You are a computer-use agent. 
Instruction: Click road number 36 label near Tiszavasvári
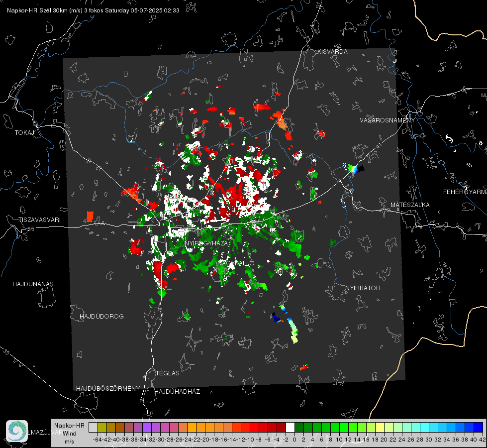click(31, 229)
